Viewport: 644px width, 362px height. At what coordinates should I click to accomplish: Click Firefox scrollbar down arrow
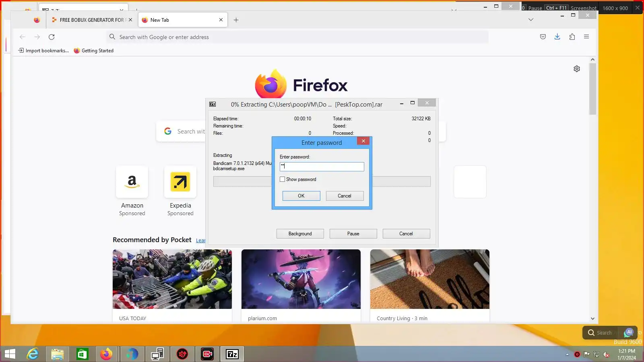tap(592, 319)
